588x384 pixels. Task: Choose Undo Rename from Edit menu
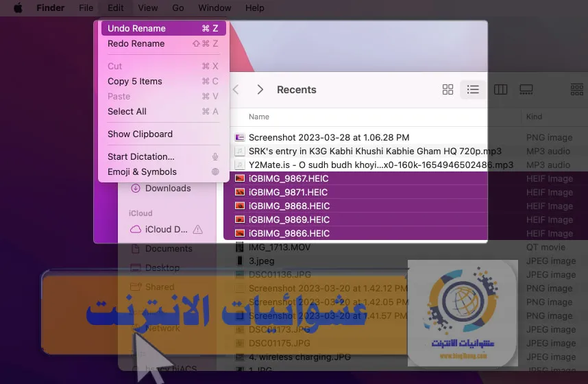tap(164, 29)
